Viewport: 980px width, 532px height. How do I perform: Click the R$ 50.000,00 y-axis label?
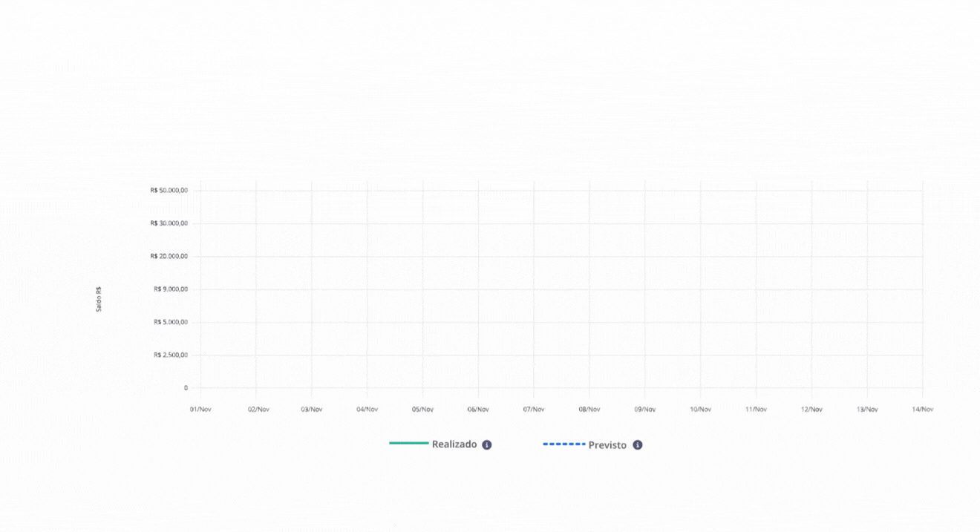(169, 190)
